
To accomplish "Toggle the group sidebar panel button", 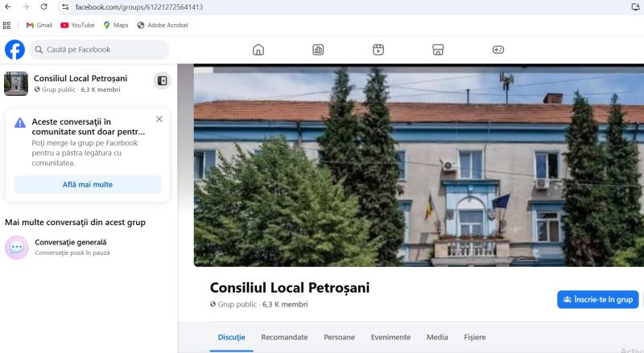I will click(162, 80).
